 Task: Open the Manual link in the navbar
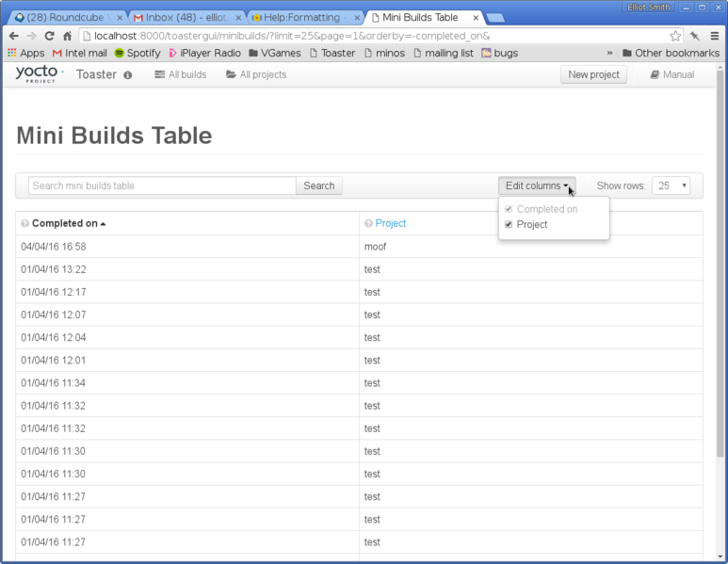pos(672,74)
